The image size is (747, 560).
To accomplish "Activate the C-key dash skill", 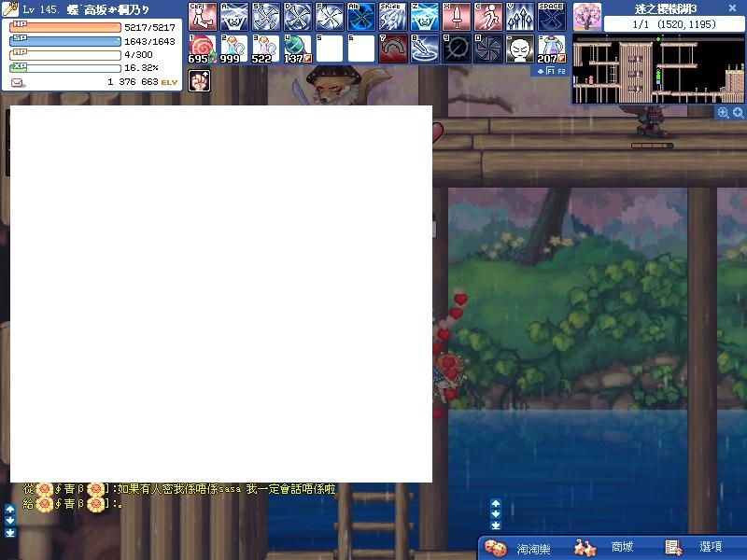I will (x=488, y=17).
